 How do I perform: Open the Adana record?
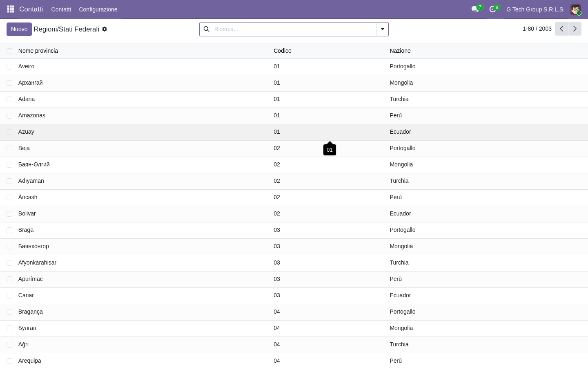(27, 99)
